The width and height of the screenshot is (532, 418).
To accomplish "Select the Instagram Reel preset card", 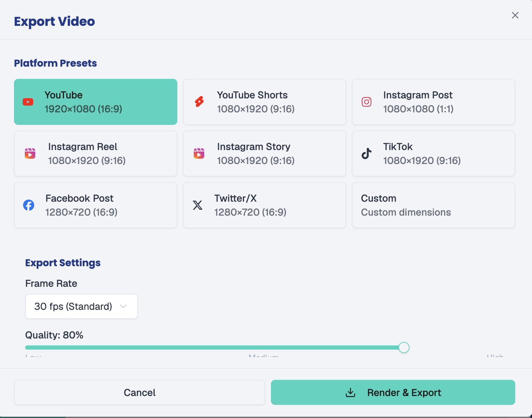I will pyautogui.click(x=96, y=154).
